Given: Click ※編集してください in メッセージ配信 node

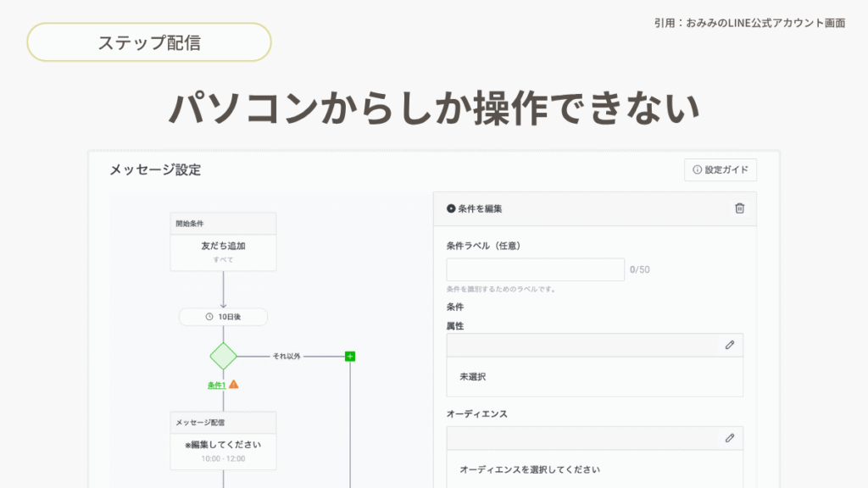Looking at the screenshot, I should [223, 445].
